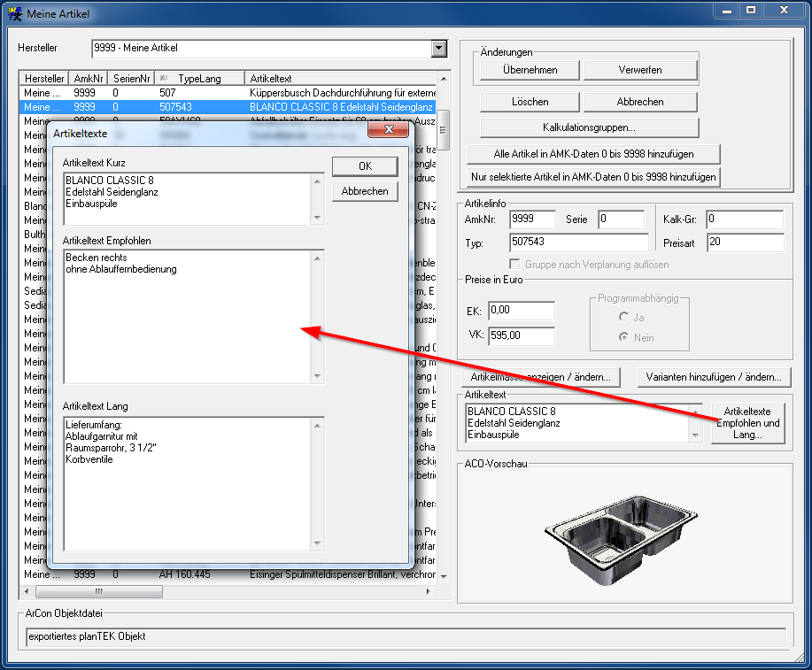The width and height of the screenshot is (812, 670).
Task: Open the Hersteller dropdown list
Action: [x=438, y=49]
